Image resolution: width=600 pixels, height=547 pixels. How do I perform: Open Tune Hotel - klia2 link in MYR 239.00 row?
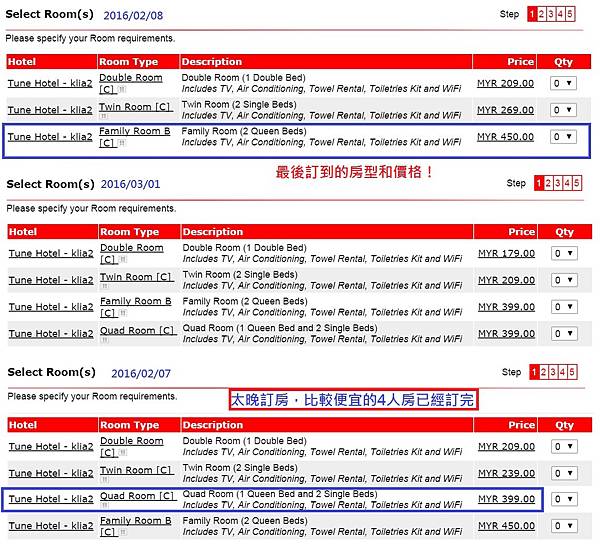point(51,474)
